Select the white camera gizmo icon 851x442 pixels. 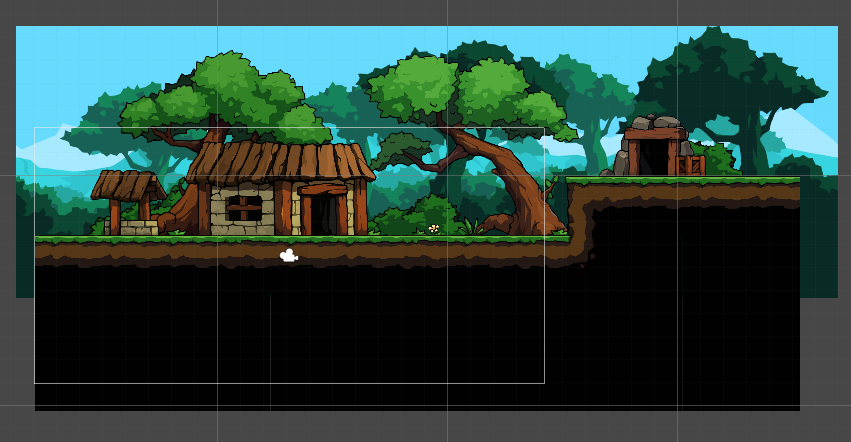tap(289, 255)
